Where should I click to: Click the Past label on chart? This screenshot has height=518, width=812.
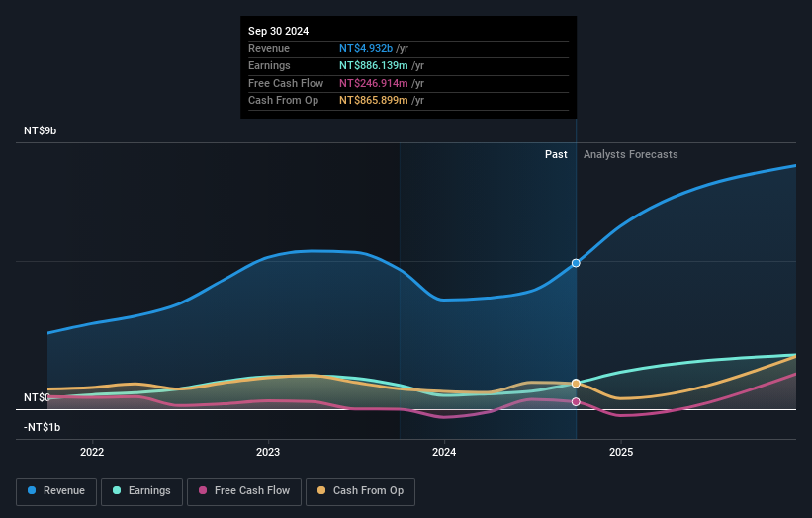[x=556, y=154]
